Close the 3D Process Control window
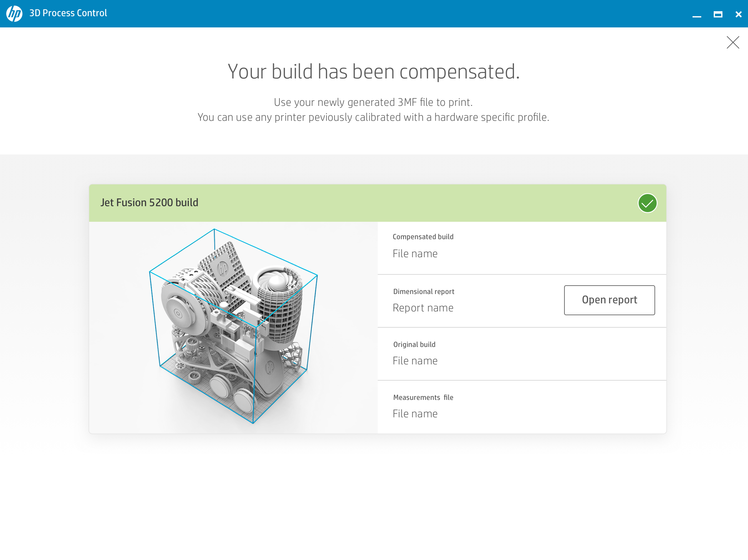This screenshot has width=748, height=560. tap(739, 14)
